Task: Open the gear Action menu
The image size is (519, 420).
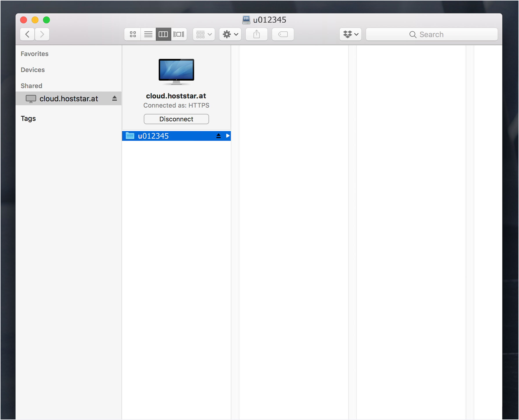Action: pos(230,34)
